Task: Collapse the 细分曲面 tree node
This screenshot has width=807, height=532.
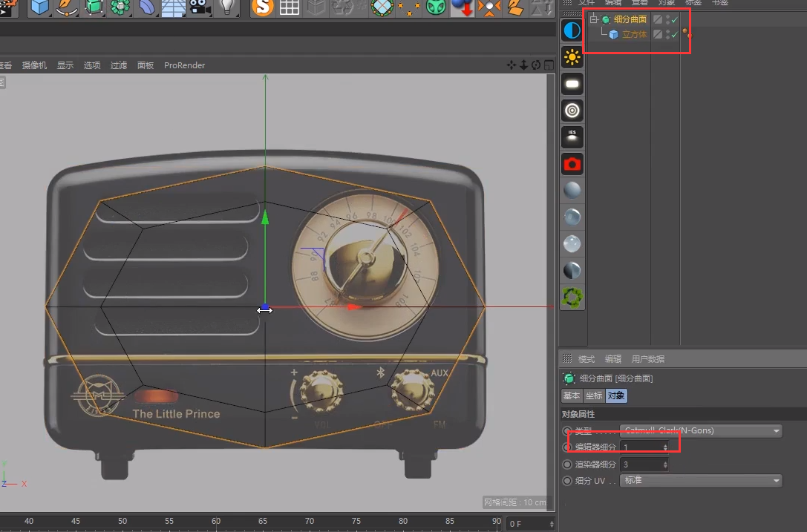Action: tap(593, 20)
